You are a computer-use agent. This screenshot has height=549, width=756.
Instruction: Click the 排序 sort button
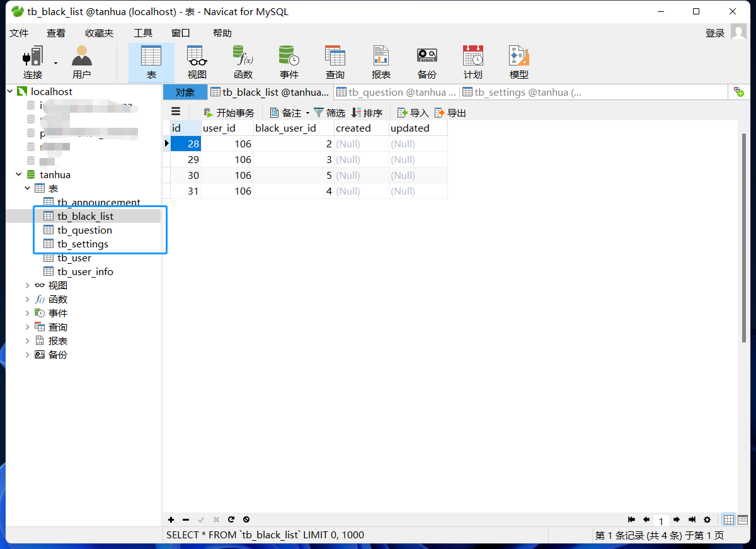point(367,113)
